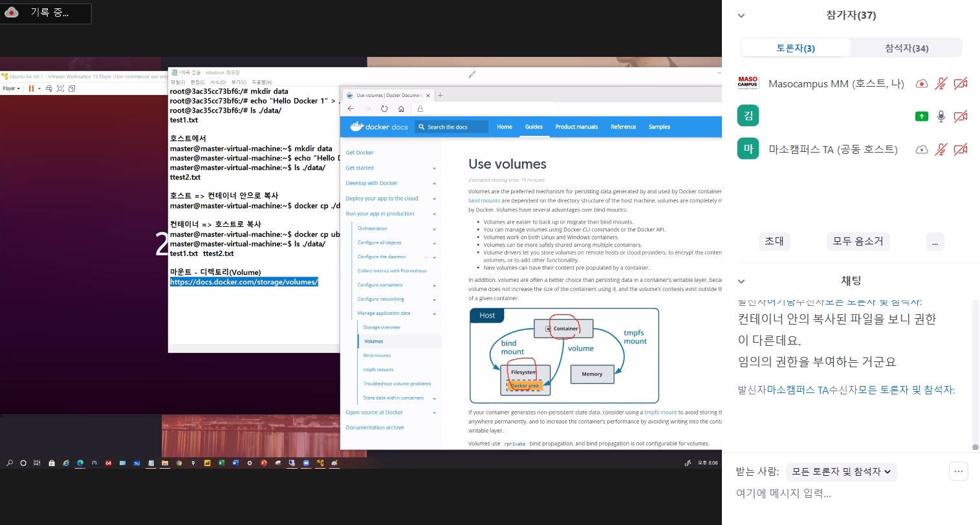This screenshot has width=980, height=525.
Task: Toggle microphone for 마소캠퍼스 TA co-host
Action: (x=941, y=149)
